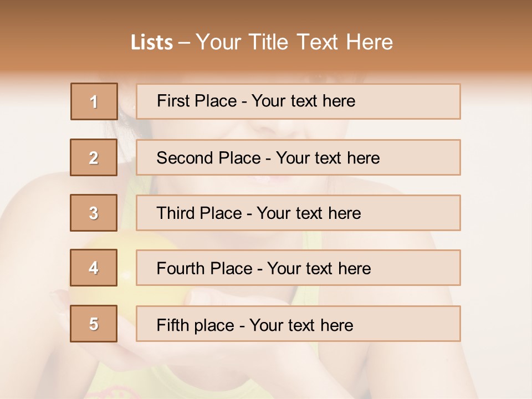
Task: Select the number 2 box
Action: pyautogui.click(x=94, y=157)
